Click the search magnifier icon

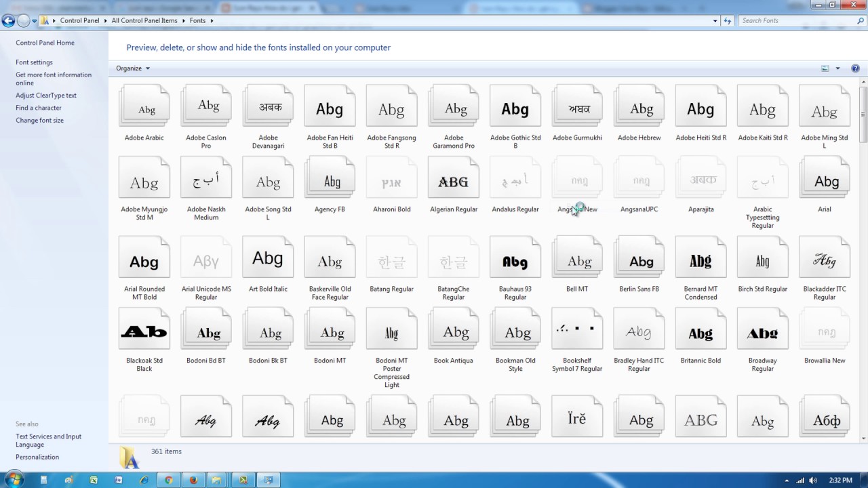pyautogui.click(x=861, y=20)
